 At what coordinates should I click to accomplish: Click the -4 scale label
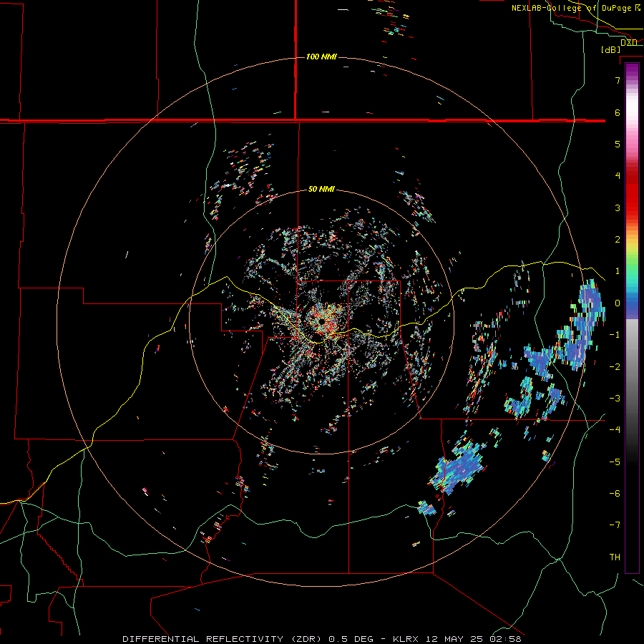pyautogui.click(x=615, y=429)
